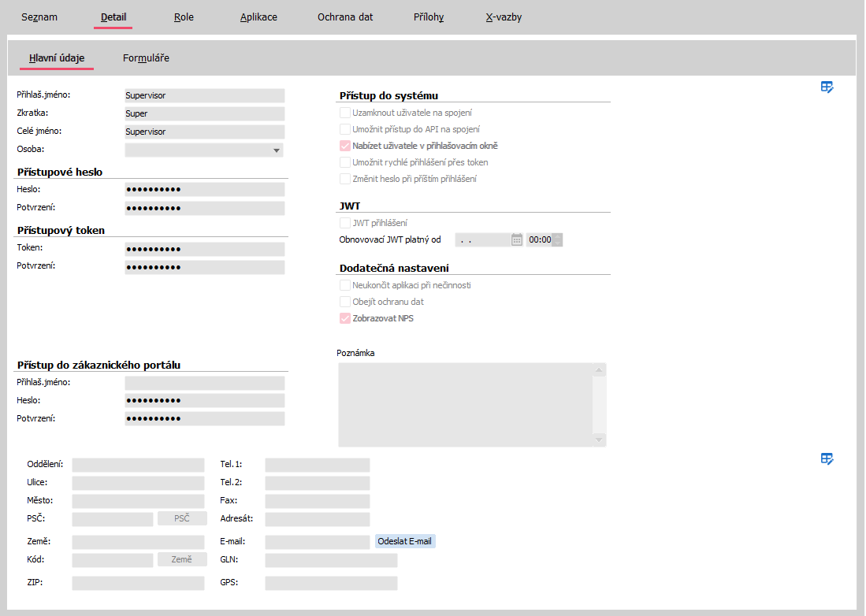Select the Formuláře sub-tab
866x616 pixels.
coord(146,58)
